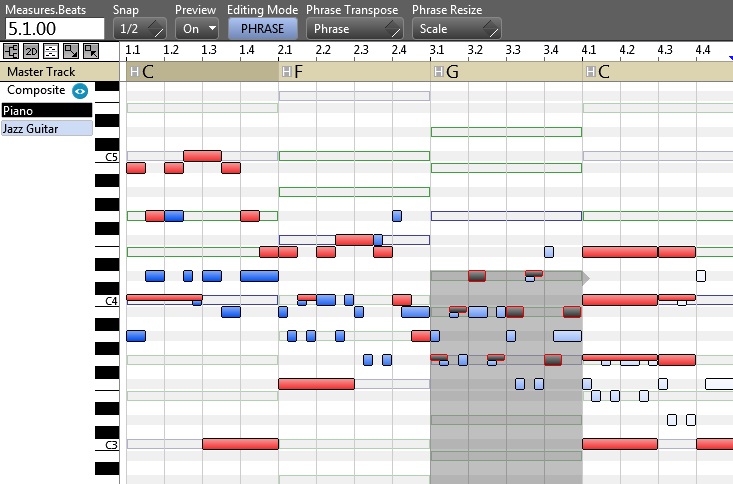Open the Snap 1/2 selector
The height and width of the screenshot is (484, 733).
pyautogui.click(x=140, y=29)
